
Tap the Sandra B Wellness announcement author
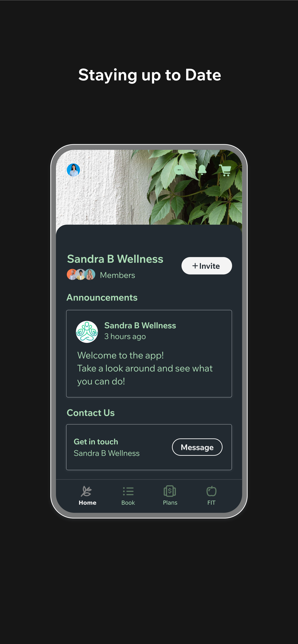140,325
